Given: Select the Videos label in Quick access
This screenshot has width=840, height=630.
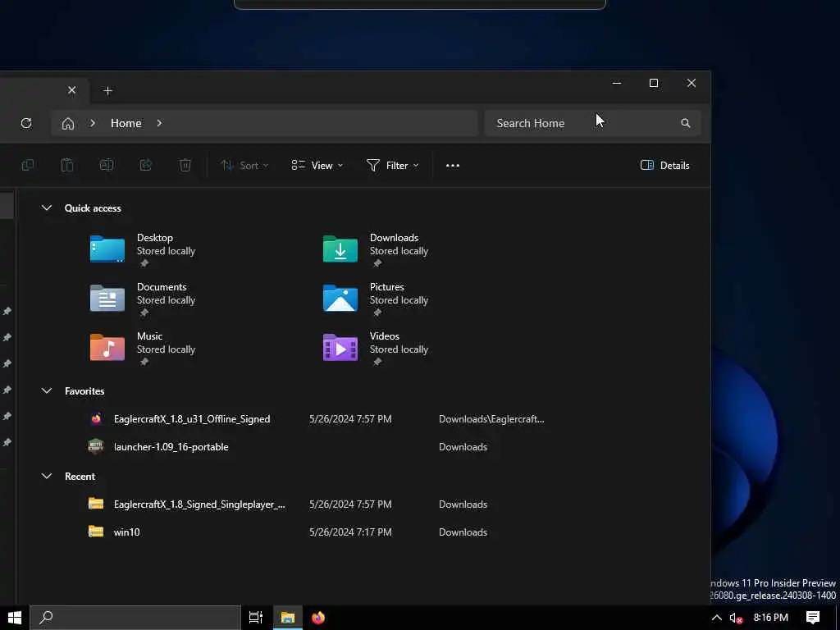Looking at the screenshot, I should pos(385,336).
